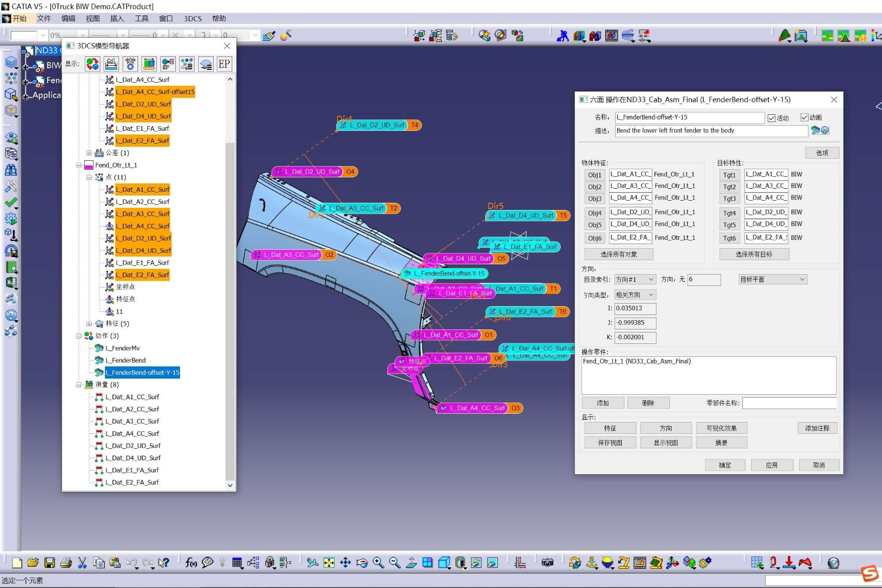This screenshot has width=882, height=588.
Task: Open the 帮助 menu
Action: tap(219, 19)
